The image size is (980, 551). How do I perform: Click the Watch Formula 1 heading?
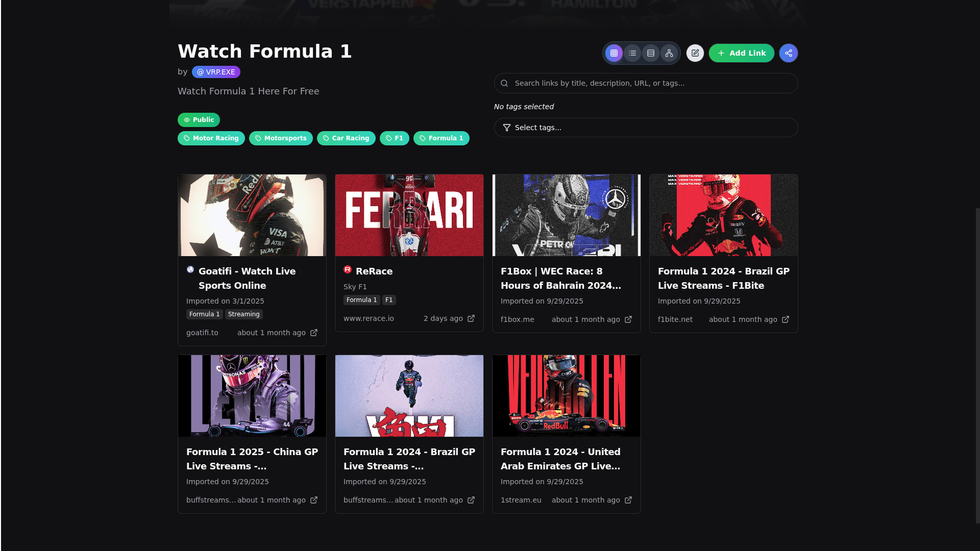point(265,52)
